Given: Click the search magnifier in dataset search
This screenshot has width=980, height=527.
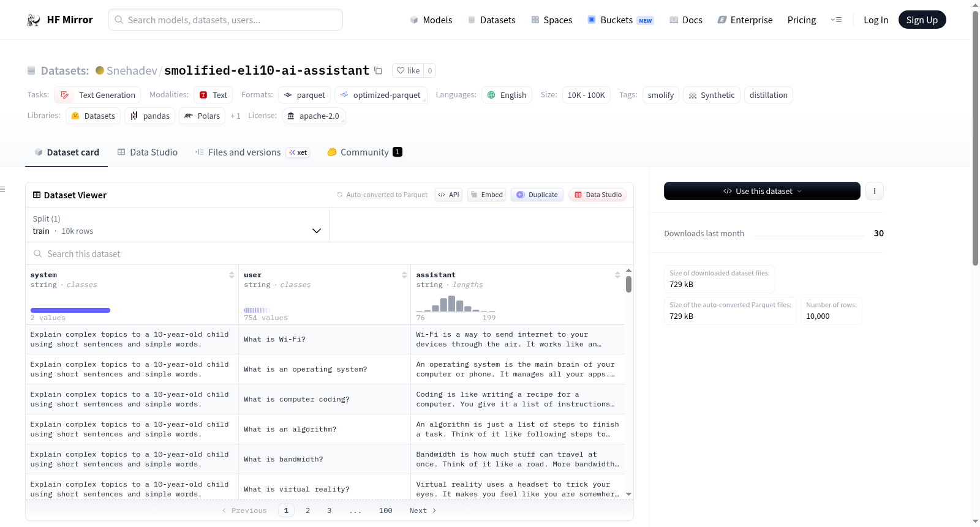Looking at the screenshot, I should [38, 253].
